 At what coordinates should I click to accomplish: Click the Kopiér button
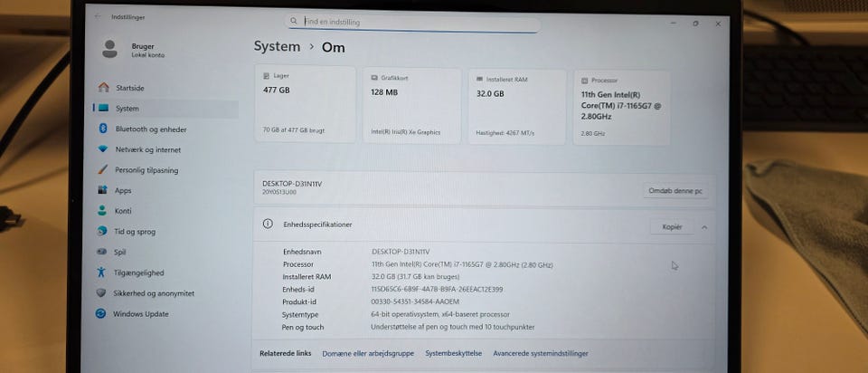672,226
